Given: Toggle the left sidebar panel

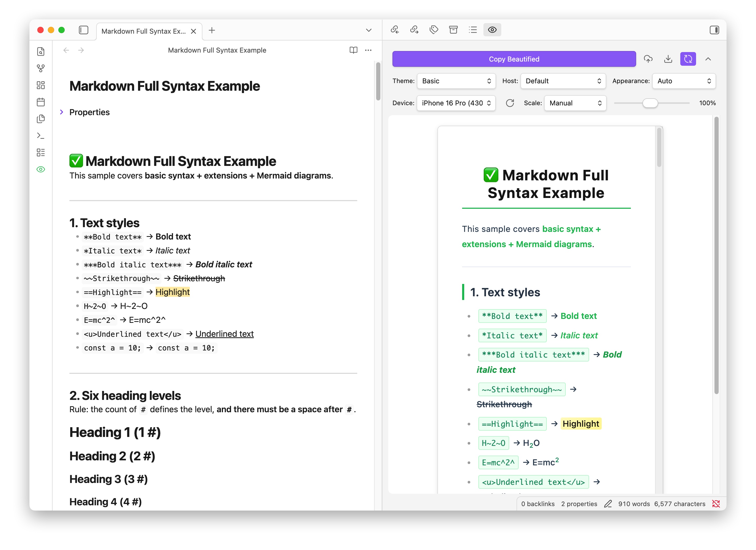Looking at the screenshot, I should click(x=83, y=30).
